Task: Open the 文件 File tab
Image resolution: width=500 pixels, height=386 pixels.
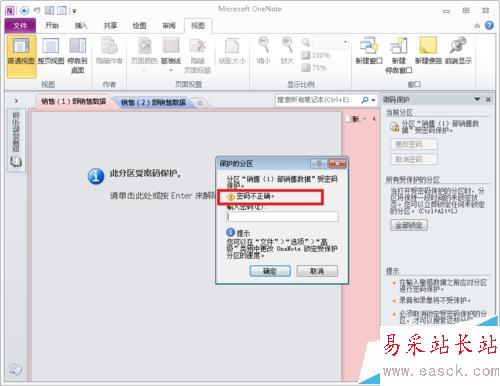Action: click(20, 26)
